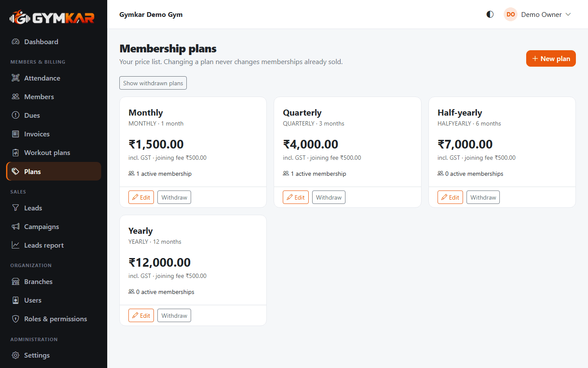Open the Invoices menu label
Viewport: 588px width, 368px height.
pos(37,134)
